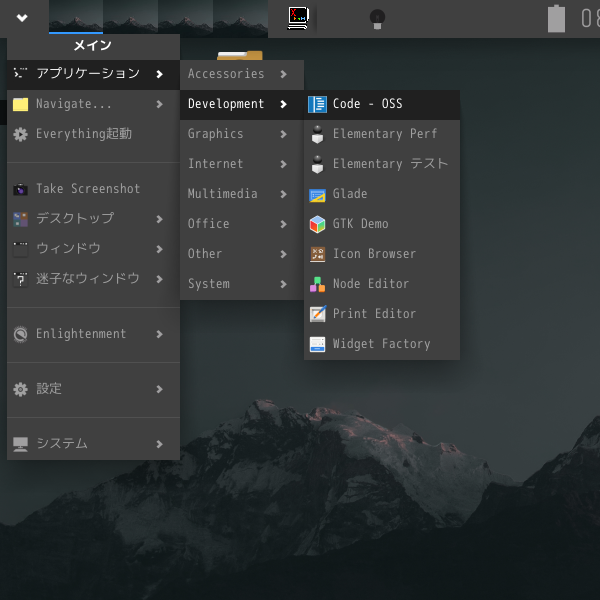This screenshot has width=600, height=600.
Task: Click the Enlightenment logo icon
Action: (20, 334)
